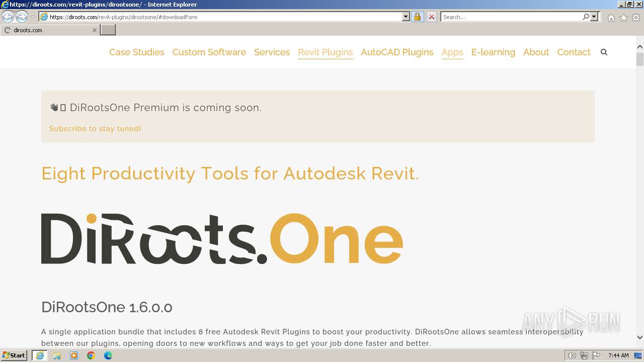
Task: Expand the address bar history dropdown
Action: coord(406,17)
